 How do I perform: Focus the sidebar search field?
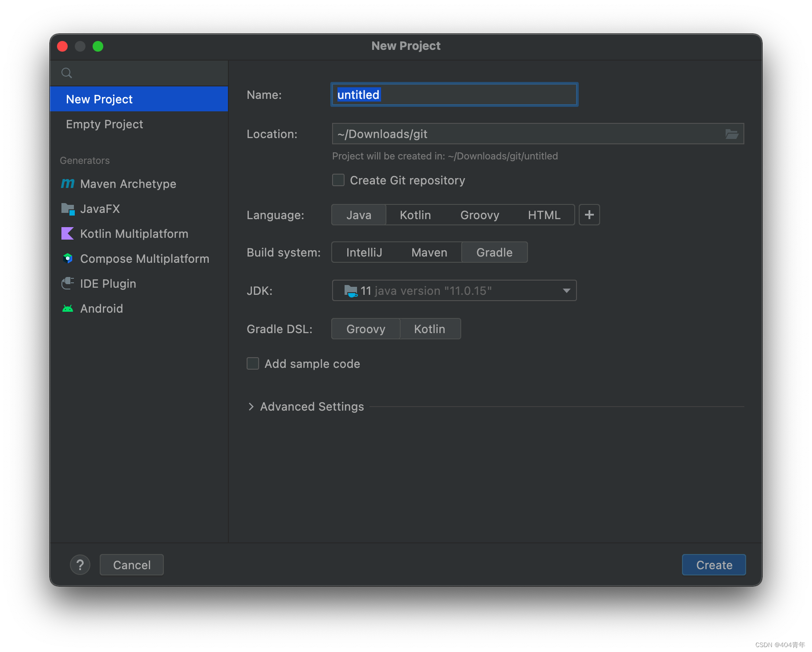point(139,73)
